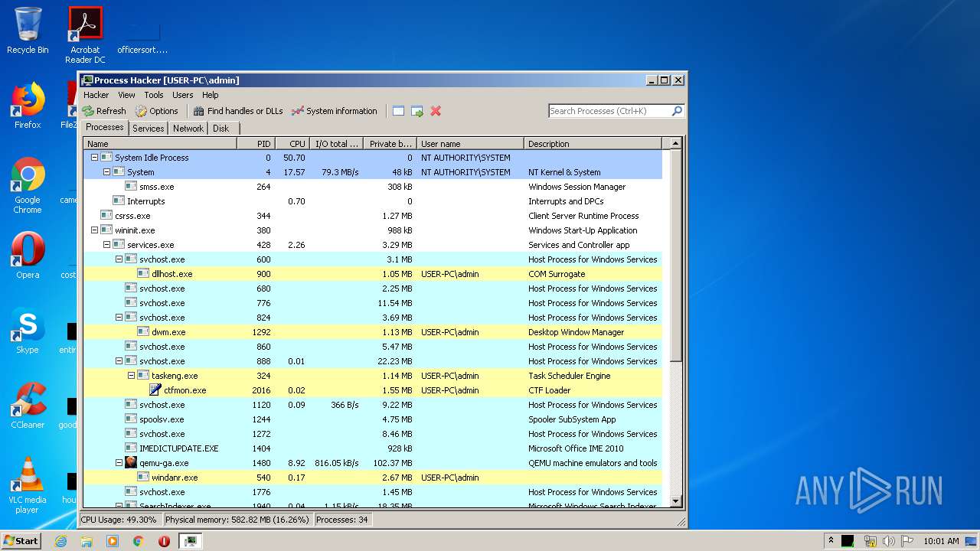Image resolution: width=980 pixels, height=551 pixels.
Task: Select the dwm.exe process
Action: pos(373,332)
